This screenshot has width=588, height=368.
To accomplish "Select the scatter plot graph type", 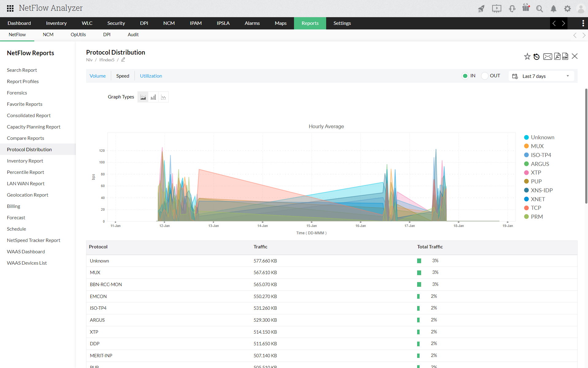I will [x=164, y=97].
